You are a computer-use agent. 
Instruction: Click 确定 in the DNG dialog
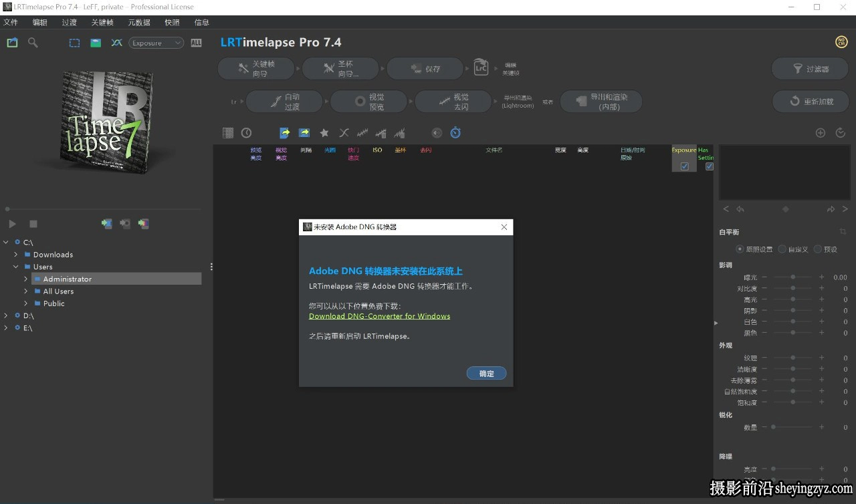coord(486,374)
